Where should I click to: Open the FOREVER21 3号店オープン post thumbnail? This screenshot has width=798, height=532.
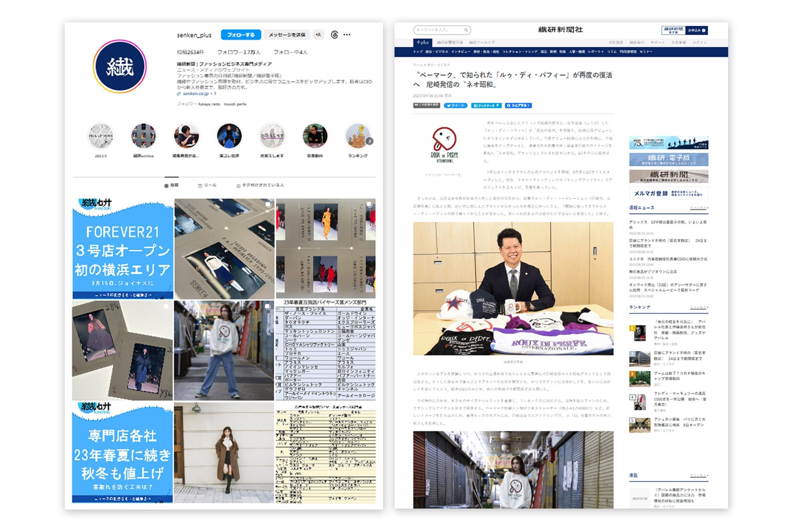click(x=123, y=249)
